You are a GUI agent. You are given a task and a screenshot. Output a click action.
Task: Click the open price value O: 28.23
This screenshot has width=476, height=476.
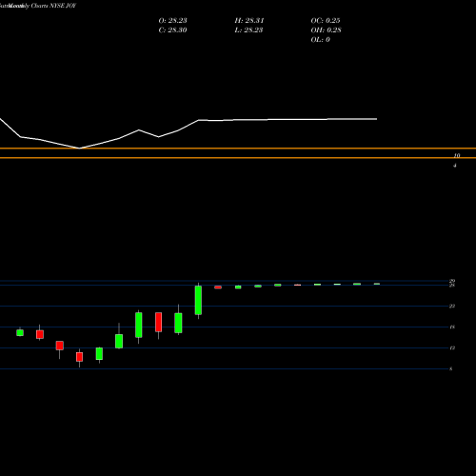(x=172, y=21)
